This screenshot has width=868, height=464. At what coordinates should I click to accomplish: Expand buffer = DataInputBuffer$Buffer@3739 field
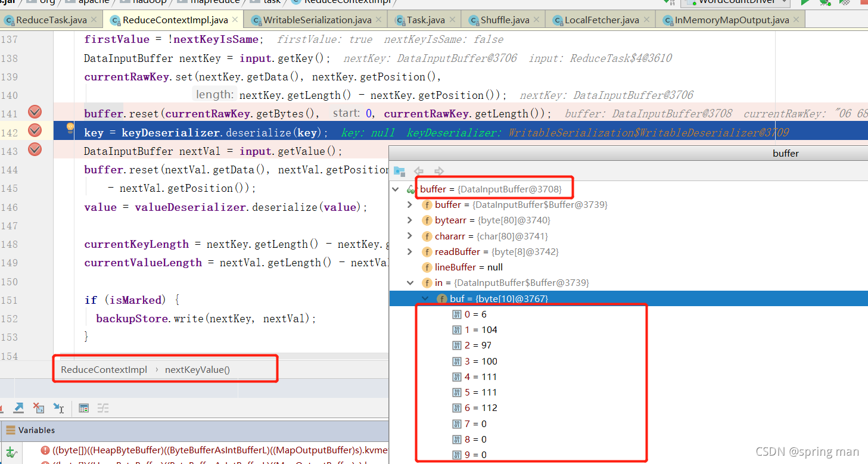(409, 205)
